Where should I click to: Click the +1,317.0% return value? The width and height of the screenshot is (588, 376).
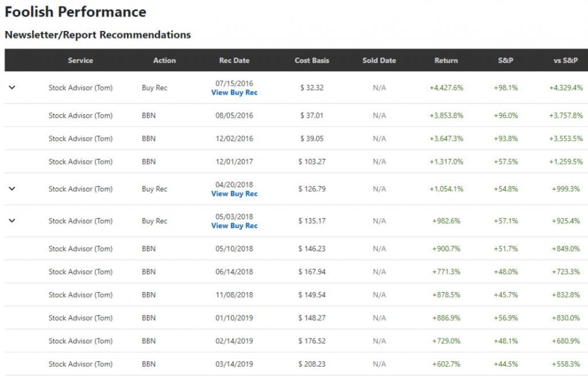pyautogui.click(x=446, y=161)
